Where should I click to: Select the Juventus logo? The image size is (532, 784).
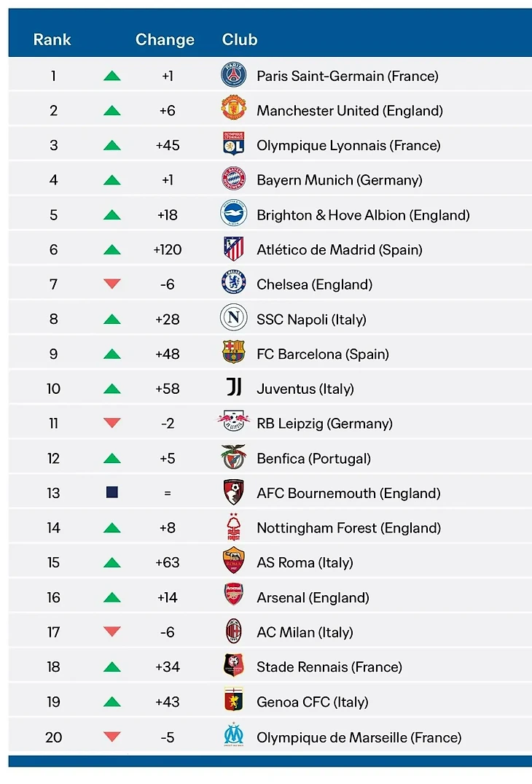[x=234, y=387]
